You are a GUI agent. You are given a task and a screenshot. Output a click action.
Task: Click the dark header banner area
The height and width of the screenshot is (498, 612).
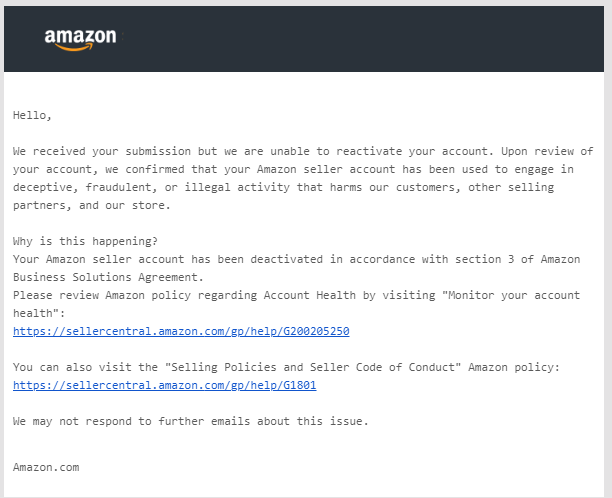pos(304,39)
